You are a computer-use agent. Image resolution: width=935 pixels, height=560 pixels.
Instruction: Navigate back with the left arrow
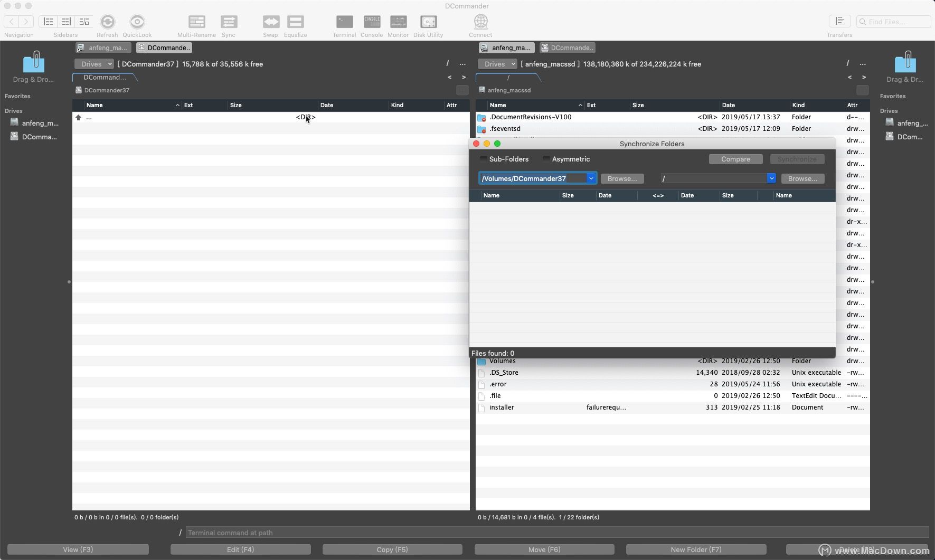12,21
